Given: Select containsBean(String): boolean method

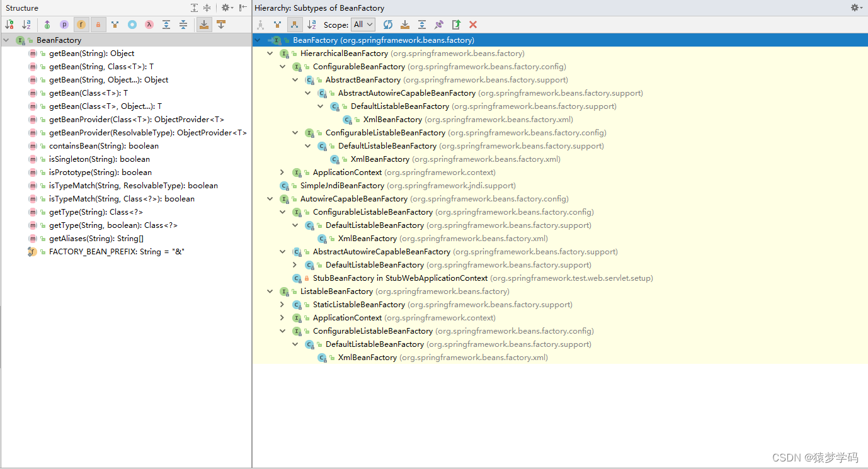Looking at the screenshot, I should pyautogui.click(x=104, y=146).
